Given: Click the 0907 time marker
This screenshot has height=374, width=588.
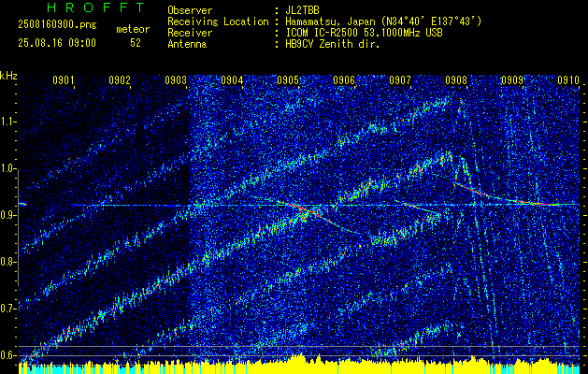Looking at the screenshot, I should [x=400, y=79].
